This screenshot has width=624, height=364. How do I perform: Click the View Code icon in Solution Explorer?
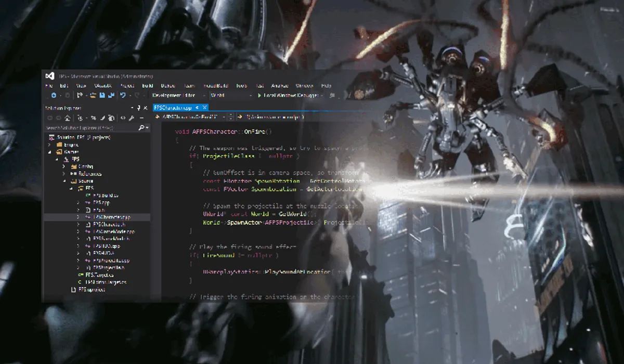pyautogui.click(x=123, y=118)
